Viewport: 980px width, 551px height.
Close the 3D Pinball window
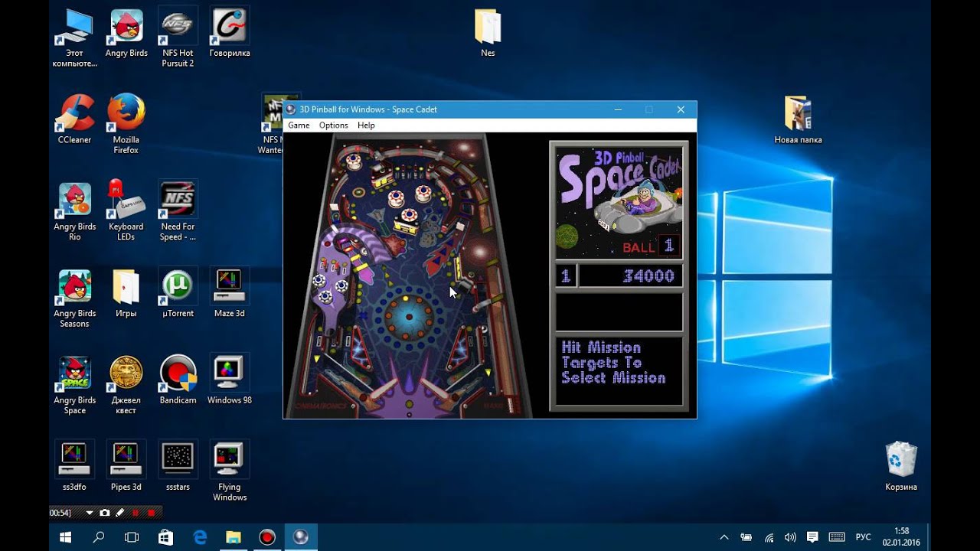coord(681,109)
